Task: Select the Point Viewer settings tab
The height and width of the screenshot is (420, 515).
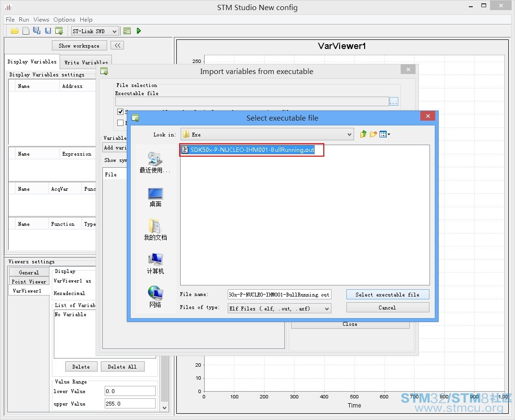Action: pyautogui.click(x=29, y=281)
